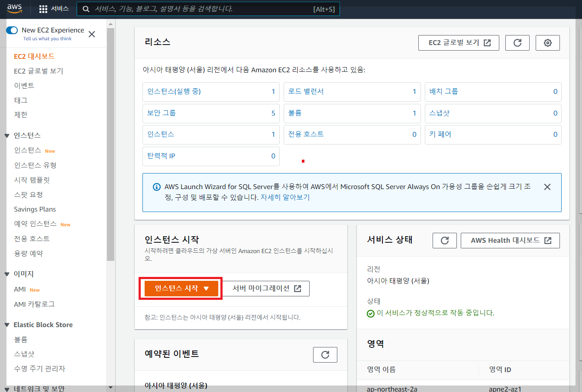Viewport: 582px width, 392px height.
Task: Open 보안 그룹 resource link
Action: click(162, 113)
